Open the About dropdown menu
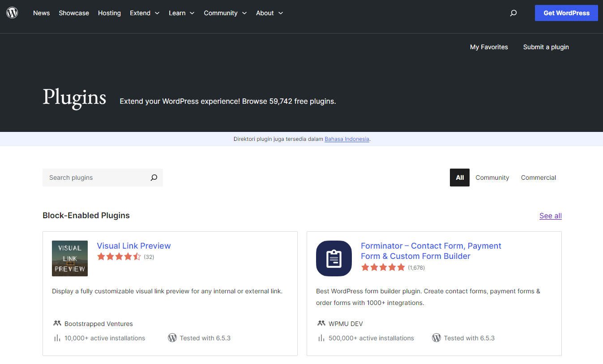The width and height of the screenshot is (603, 364). 269,13
